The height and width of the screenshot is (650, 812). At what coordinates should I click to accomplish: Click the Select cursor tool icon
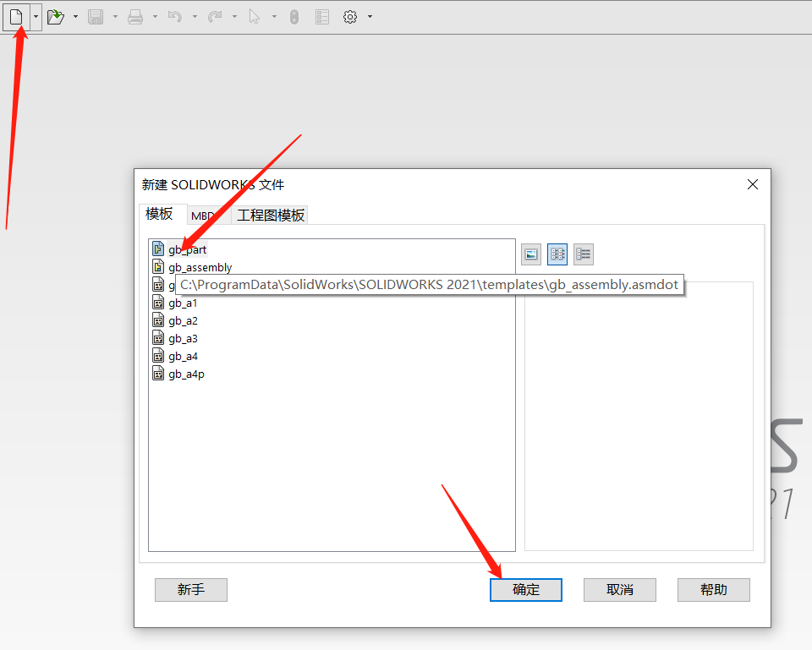tap(255, 17)
